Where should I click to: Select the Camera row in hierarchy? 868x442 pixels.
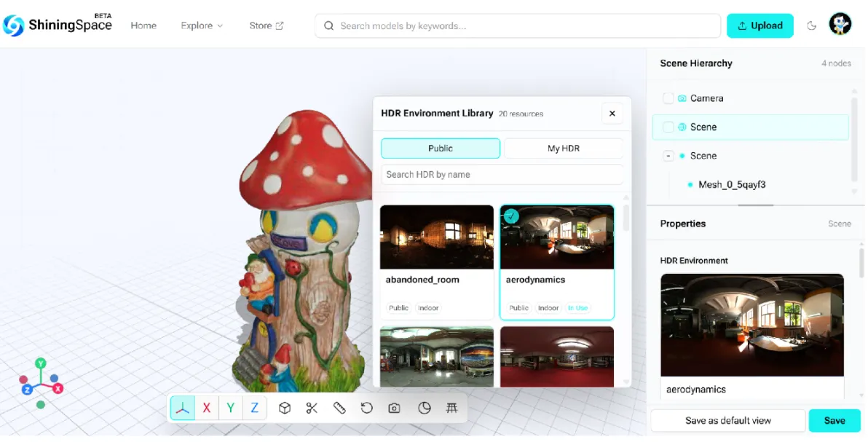point(750,98)
